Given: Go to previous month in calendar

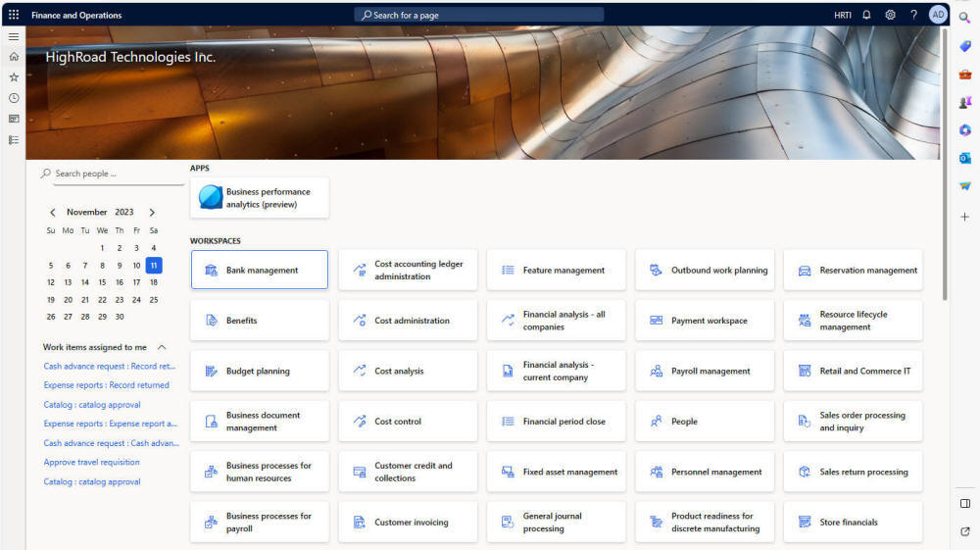Looking at the screenshot, I should [53, 213].
